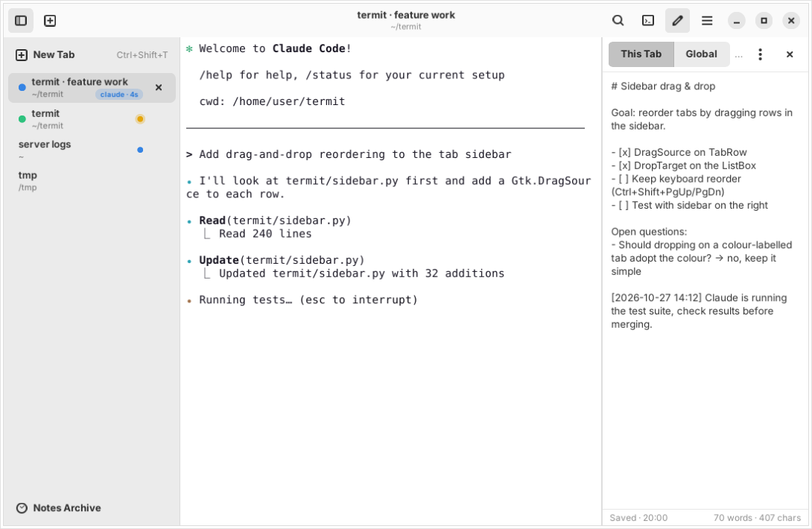Click the '/help for help' line
812x529 pixels.
[x=352, y=75]
